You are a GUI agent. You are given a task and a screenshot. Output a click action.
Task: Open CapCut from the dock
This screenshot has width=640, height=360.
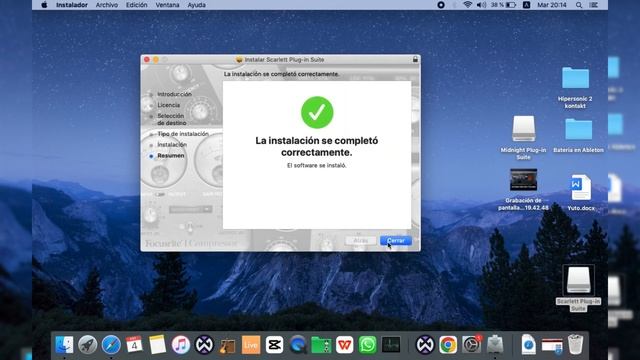click(x=274, y=345)
